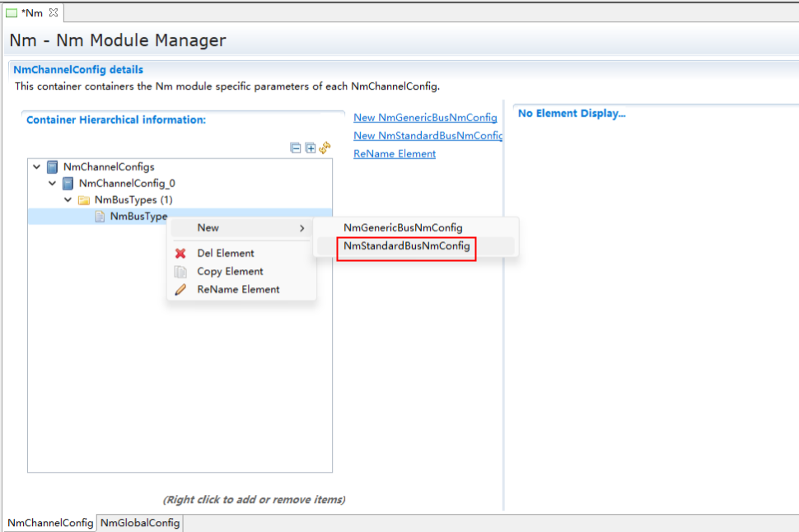Click the ReName Element hyperlink

[395, 154]
